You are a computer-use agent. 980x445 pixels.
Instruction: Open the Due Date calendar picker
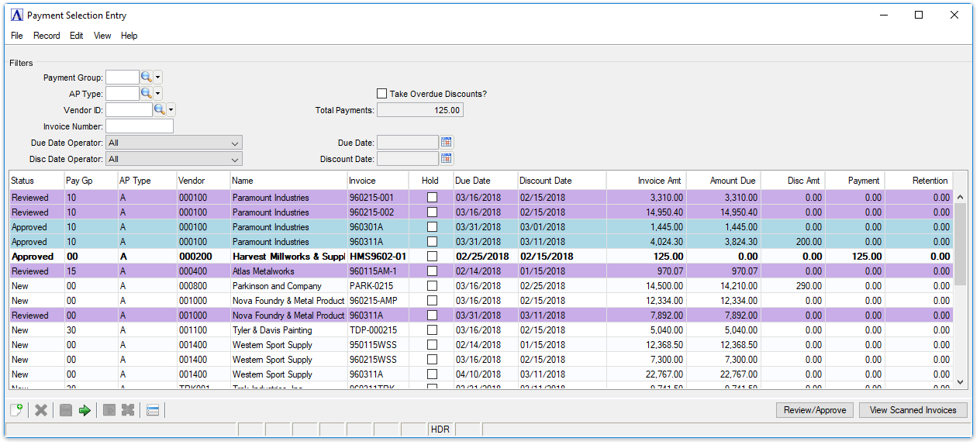tap(446, 143)
